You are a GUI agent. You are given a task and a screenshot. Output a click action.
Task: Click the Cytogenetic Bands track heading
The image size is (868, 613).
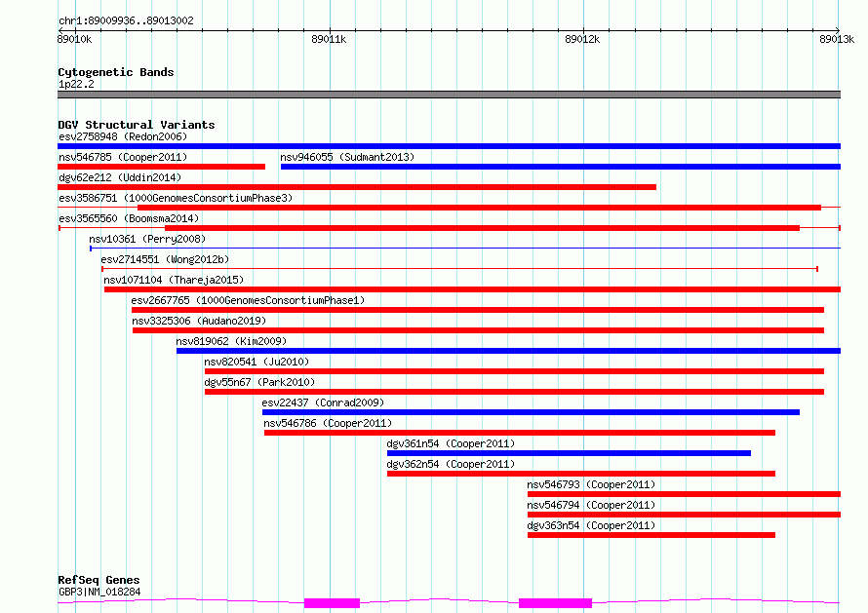click(116, 72)
